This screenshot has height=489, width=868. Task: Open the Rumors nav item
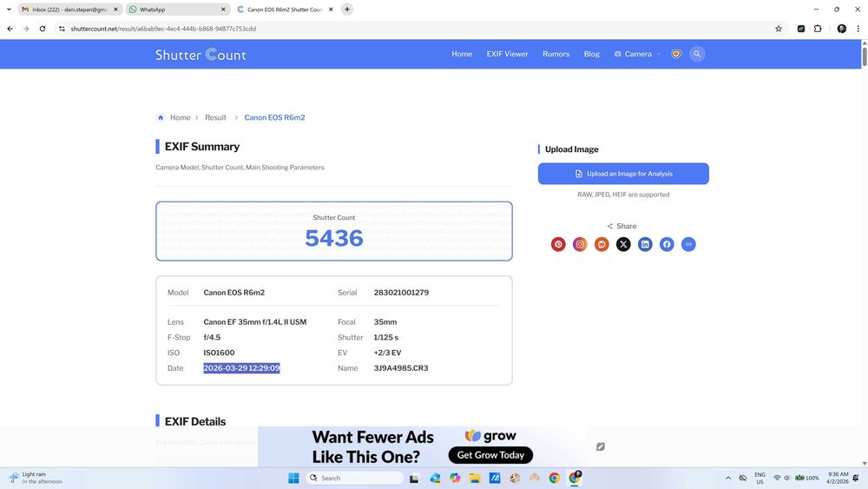tap(556, 54)
